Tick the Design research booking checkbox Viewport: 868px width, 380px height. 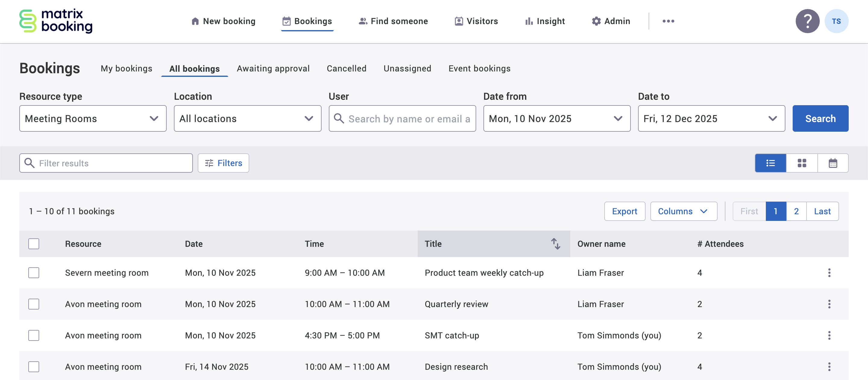tap(34, 366)
